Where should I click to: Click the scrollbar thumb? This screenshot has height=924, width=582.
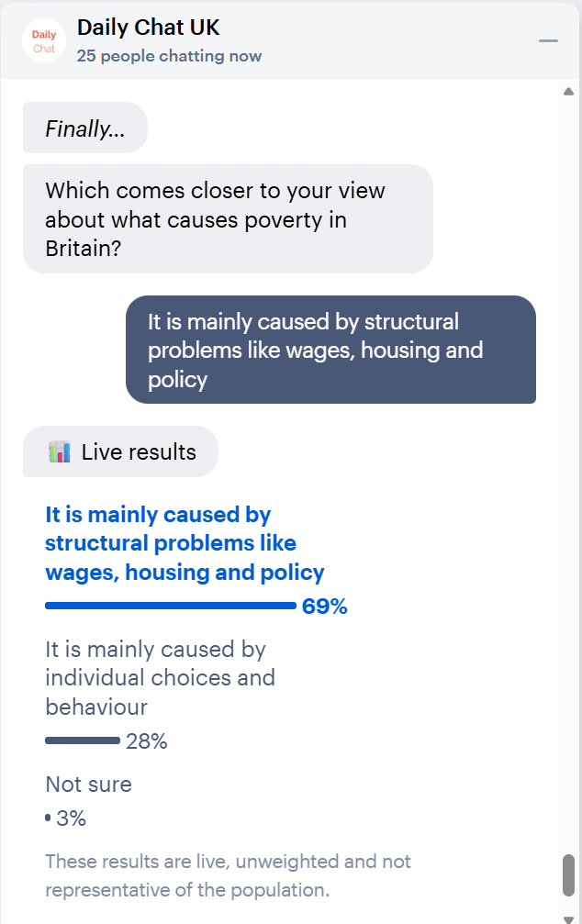(568, 875)
